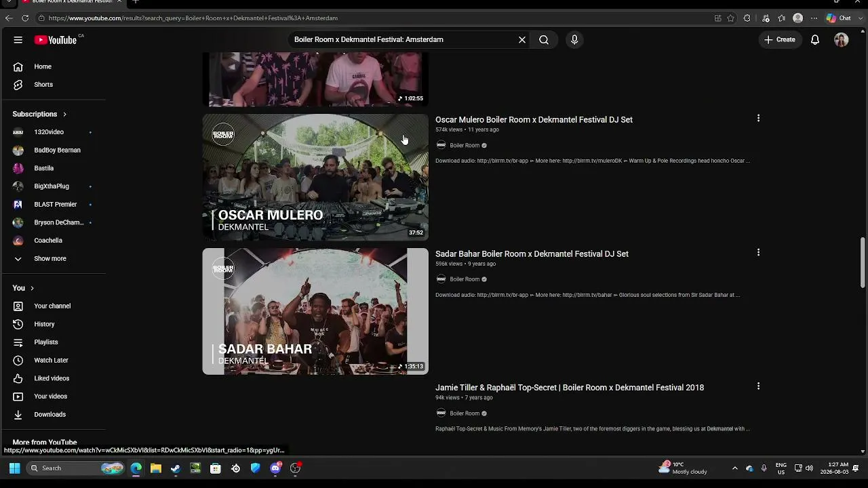The height and width of the screenshot is (488, 868).
Task: Open Playlists in the sidebar
Action: pyautogui.click(x=53, y=342)
